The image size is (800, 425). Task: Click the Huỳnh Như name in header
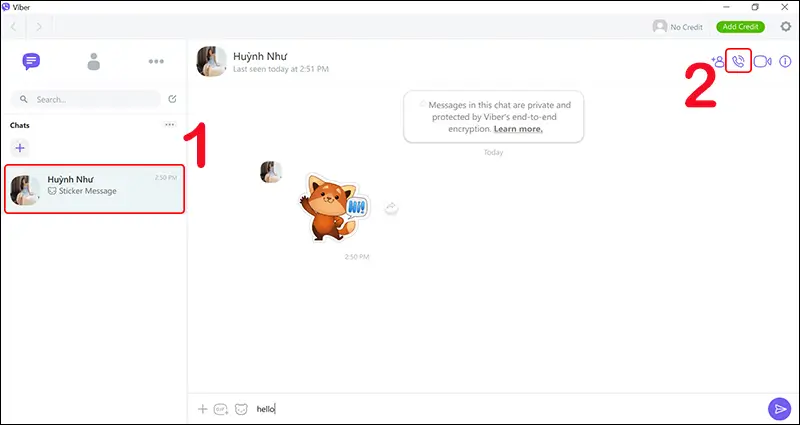click(x=260, y=56)
